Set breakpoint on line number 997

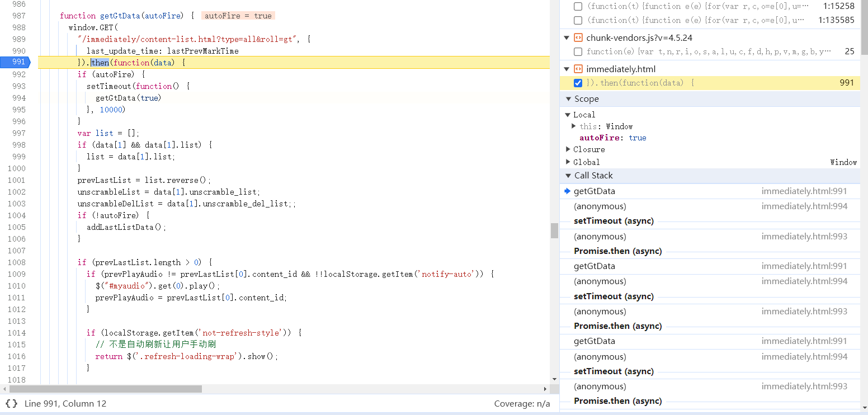click(18, 133)
